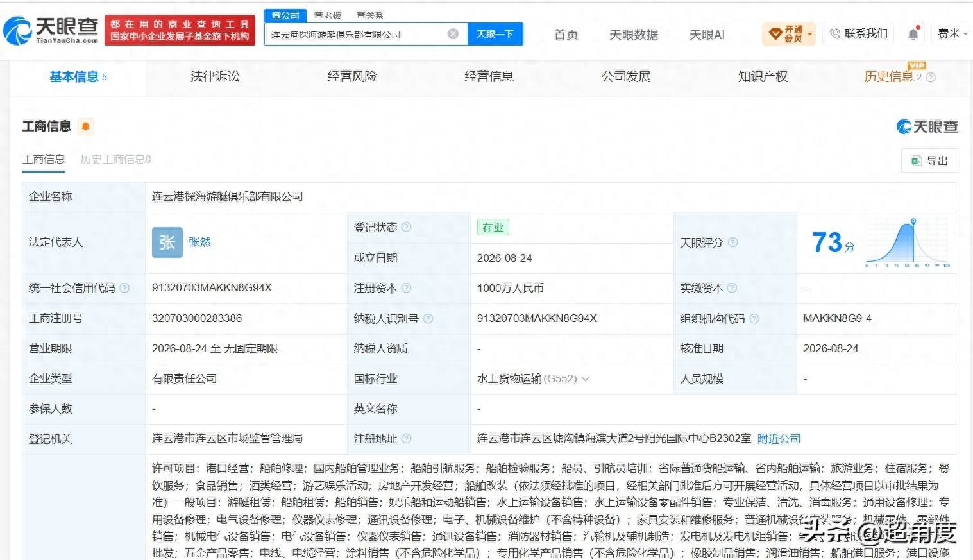Select the 工商信息 sub-tab
The width and height of the screenshot is (973, 560).
point(44,159)
